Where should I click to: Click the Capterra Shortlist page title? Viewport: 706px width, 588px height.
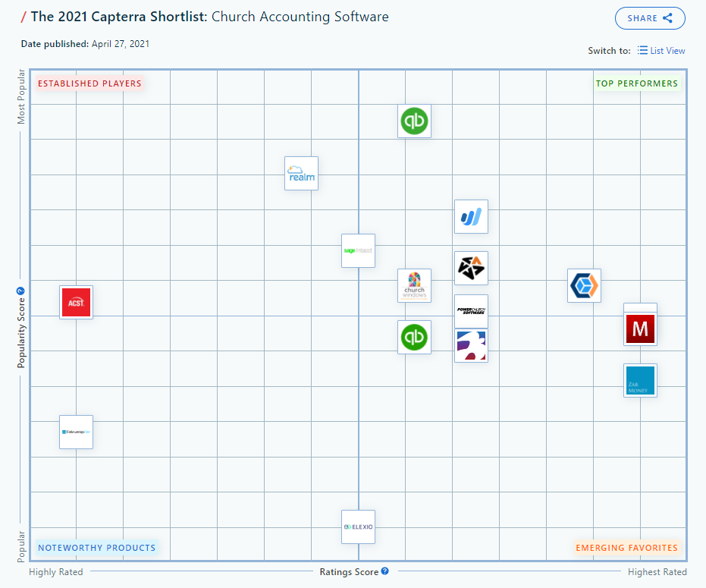point(209,17)
